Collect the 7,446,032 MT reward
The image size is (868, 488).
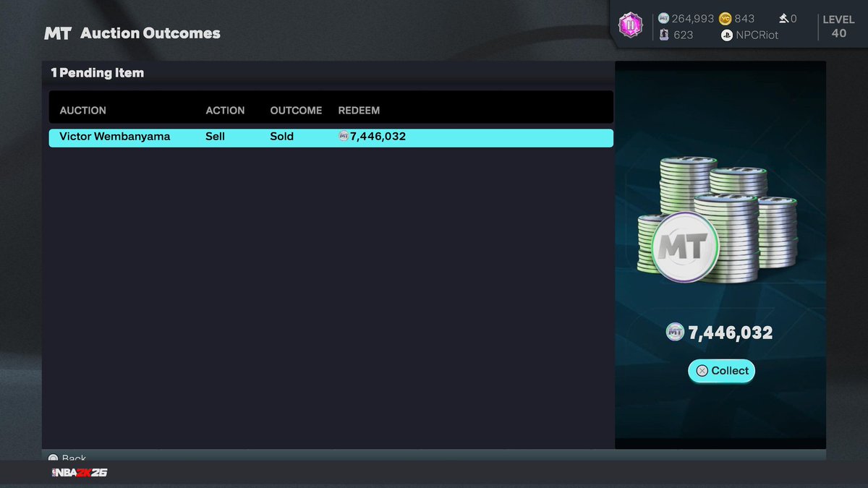point(721,371)
